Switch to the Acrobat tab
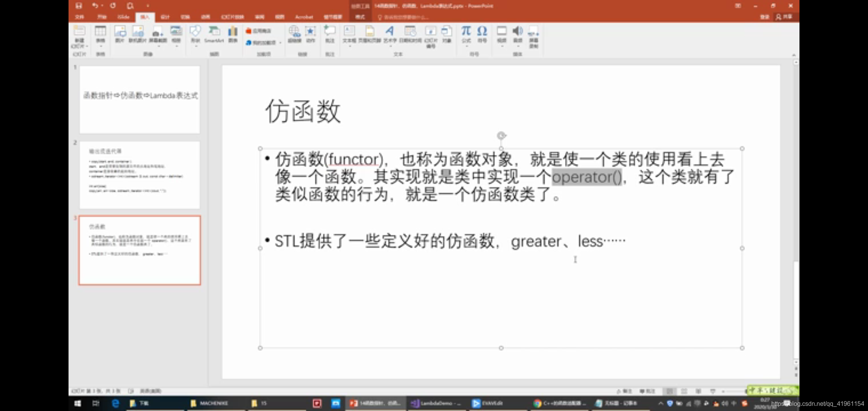Screen dimensions: 868x411 click(x=304, y=17)
